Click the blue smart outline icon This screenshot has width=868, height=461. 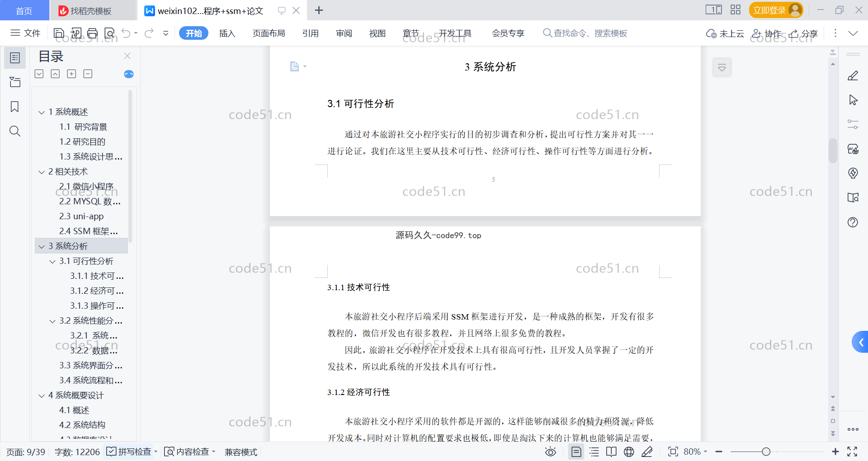point(129,74)
